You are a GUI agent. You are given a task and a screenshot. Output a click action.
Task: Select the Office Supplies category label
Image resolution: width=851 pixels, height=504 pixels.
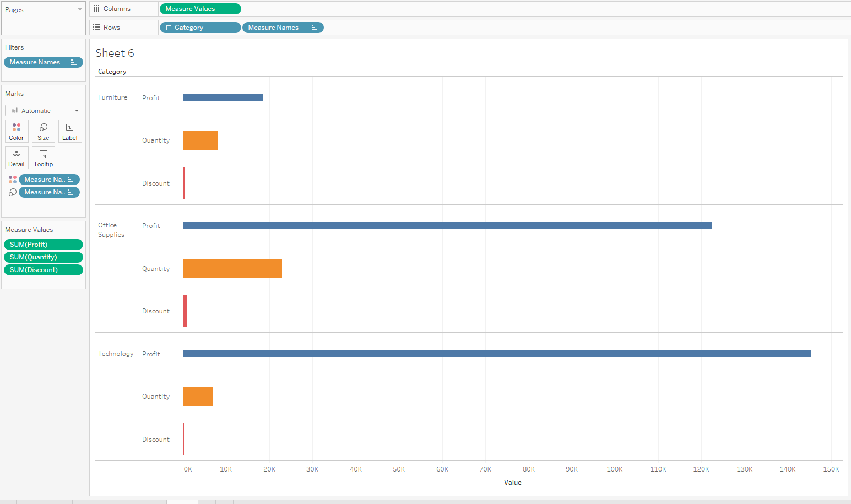pyautogui.click(x=111, y=230)
